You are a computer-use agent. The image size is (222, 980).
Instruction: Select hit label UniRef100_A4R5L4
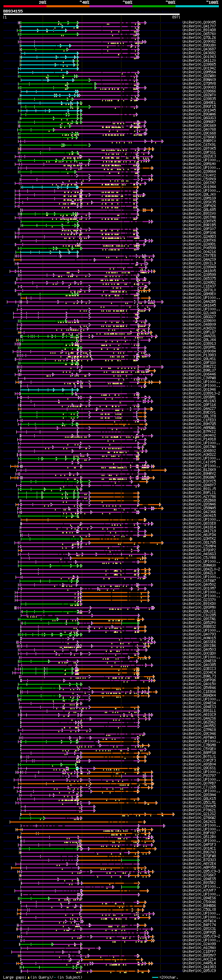199,963
